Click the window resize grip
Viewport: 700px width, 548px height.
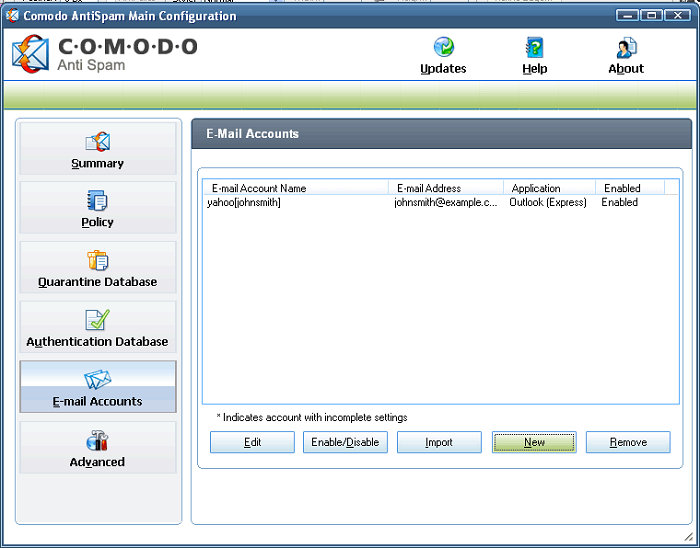[688, 536]
